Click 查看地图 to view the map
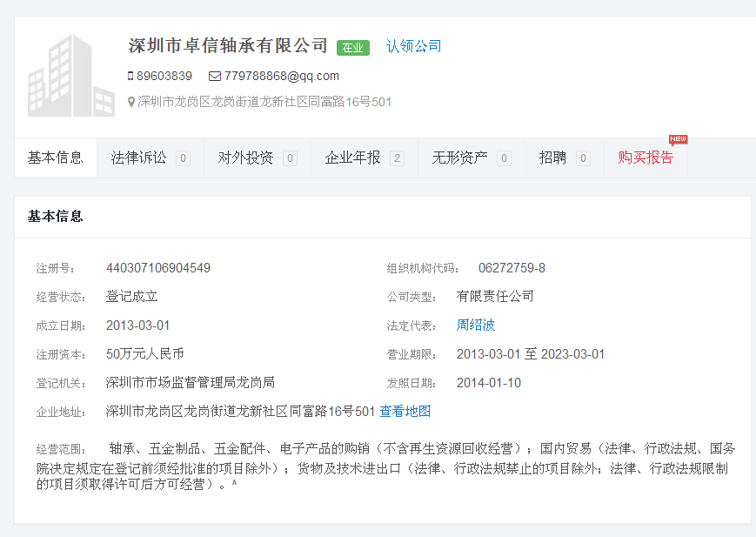The image size is (756, 537). pyautogui.click(x=405, y=411)
